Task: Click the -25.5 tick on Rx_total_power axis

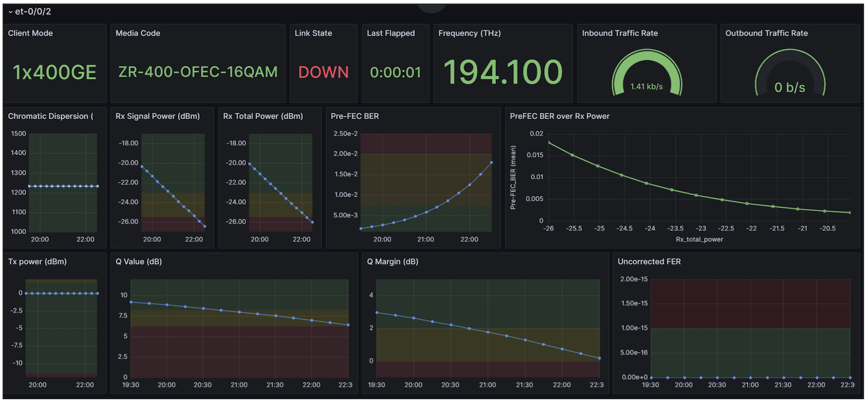Action: 574,229
